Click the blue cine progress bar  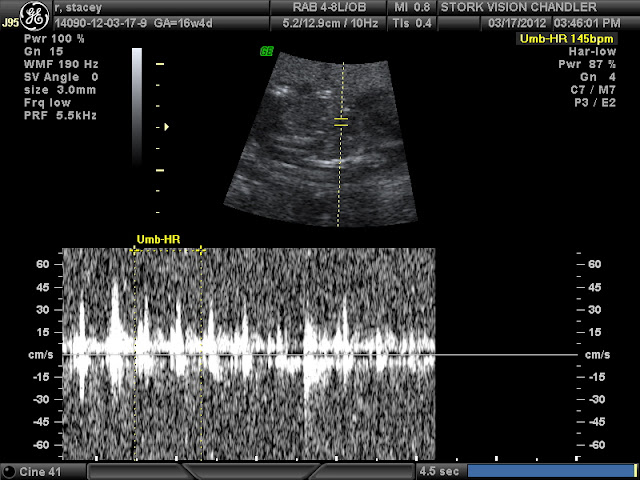(551, 471)
